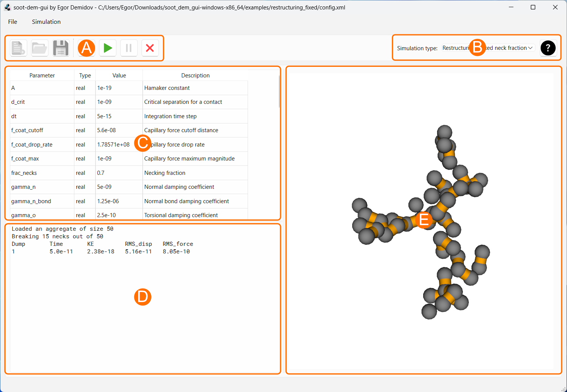Click 'Critical separation for a contact' description
The width and height of the screenshot is (567, 392).
195,102
